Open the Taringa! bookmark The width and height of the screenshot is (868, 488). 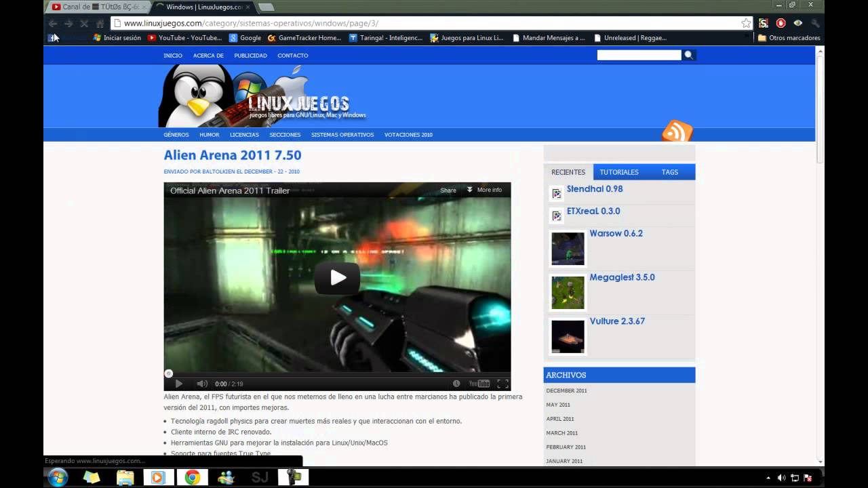coord(386,38)
